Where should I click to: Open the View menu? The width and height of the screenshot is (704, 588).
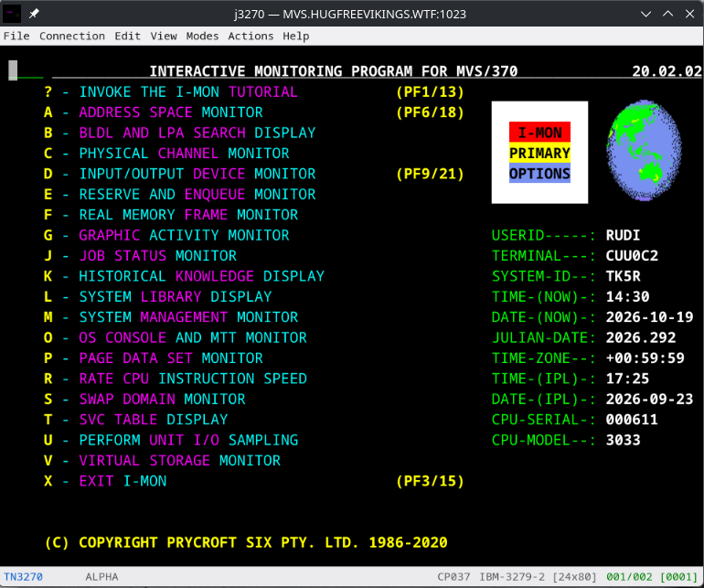(x=164, y=36)
